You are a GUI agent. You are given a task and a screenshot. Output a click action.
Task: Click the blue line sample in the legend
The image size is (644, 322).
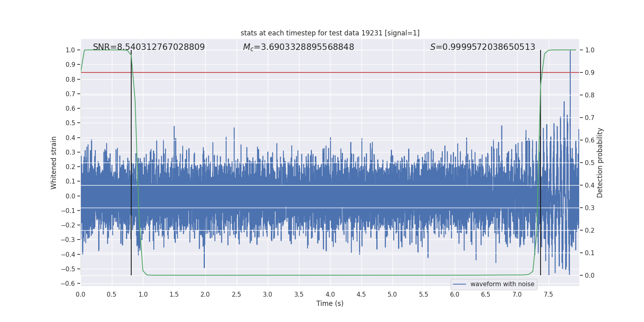point(459,284)
